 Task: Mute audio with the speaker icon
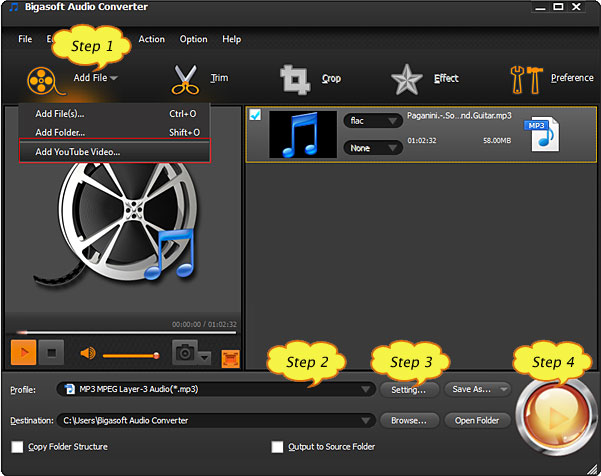[88, 353]
